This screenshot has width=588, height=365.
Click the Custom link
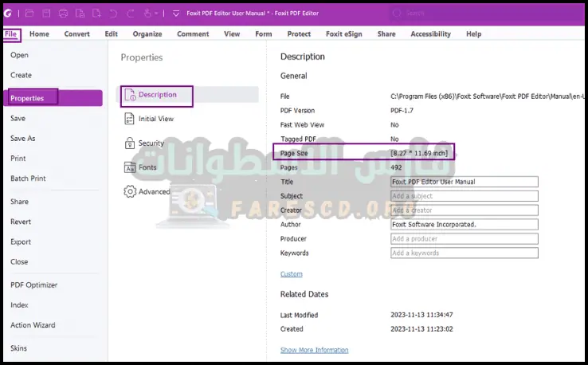tap(291, 274)
